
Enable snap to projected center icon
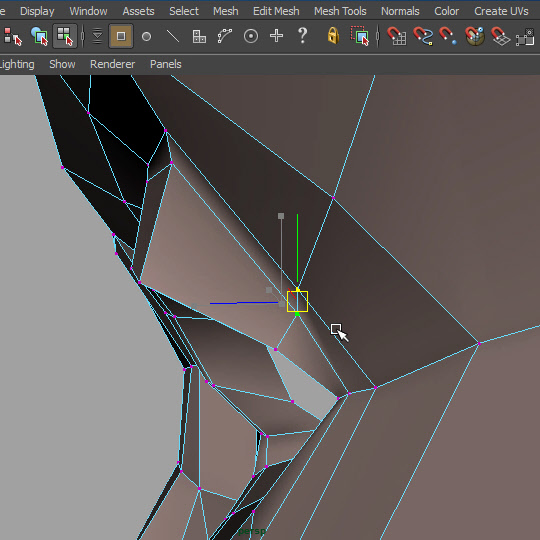click(475, 36)
